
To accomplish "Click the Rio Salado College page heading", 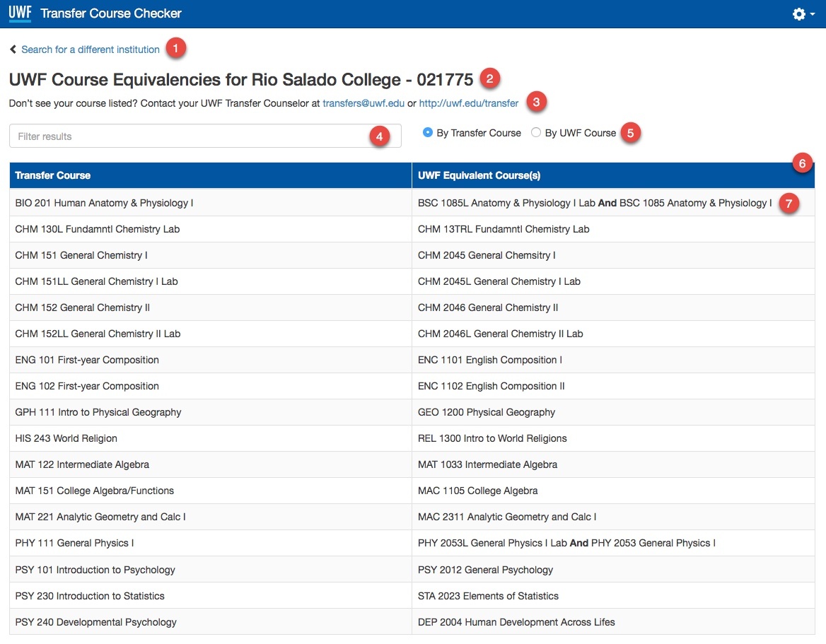I will click(x=241, y=79).
